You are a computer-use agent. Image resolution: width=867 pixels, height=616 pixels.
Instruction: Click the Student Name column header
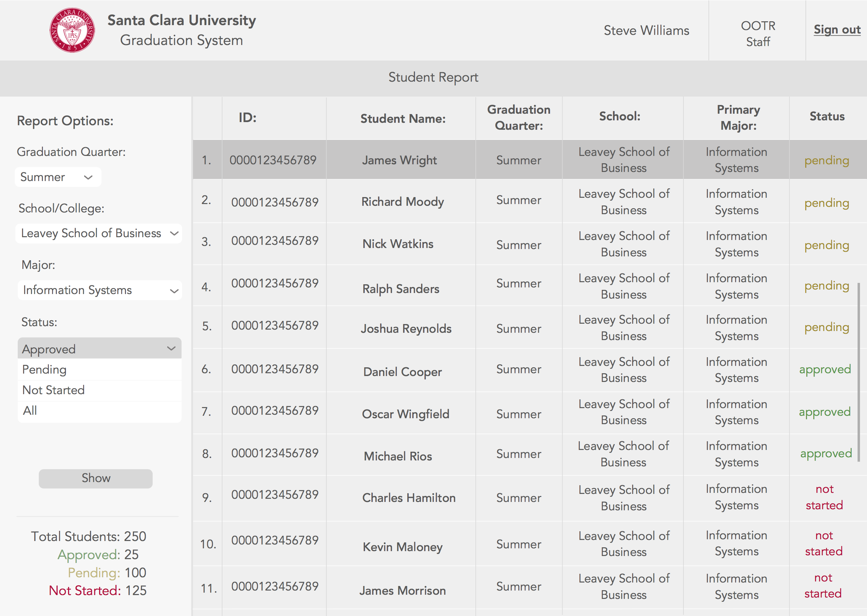(402, 118)
